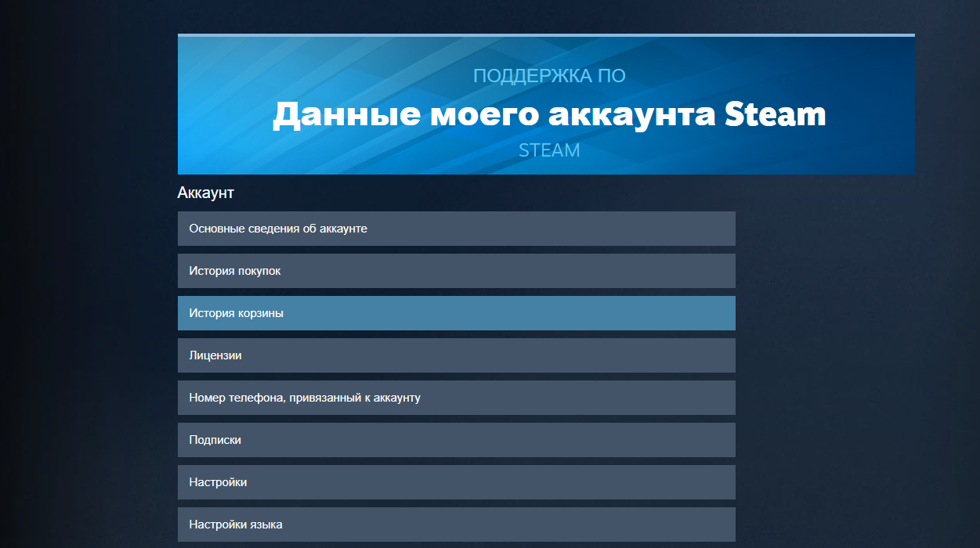Viewport: 980px width, 548px height.
Task: Open Настройки языка entry
Action: tap(456, 525)
